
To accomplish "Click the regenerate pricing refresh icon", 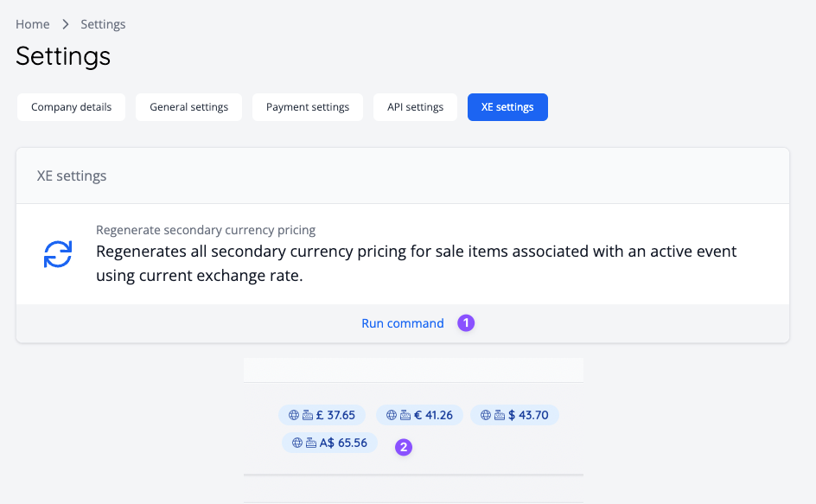I will point(57,256).
